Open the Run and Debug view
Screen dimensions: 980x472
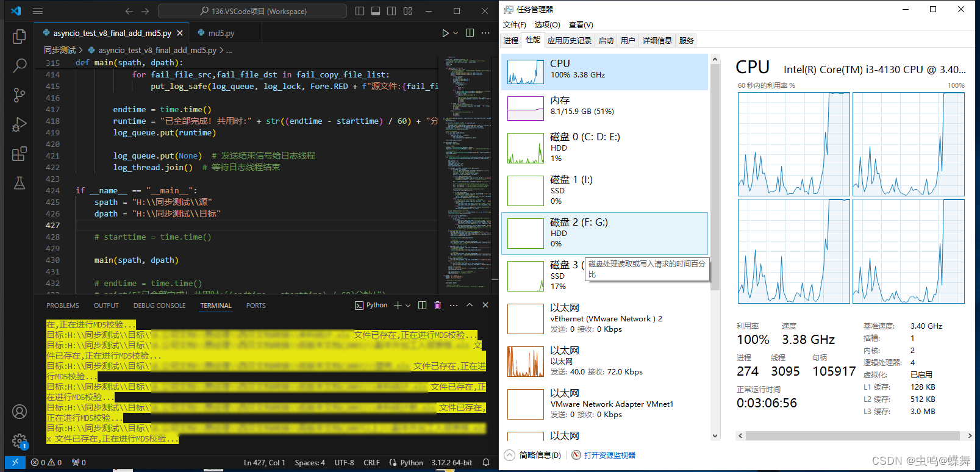pos(20,124)
